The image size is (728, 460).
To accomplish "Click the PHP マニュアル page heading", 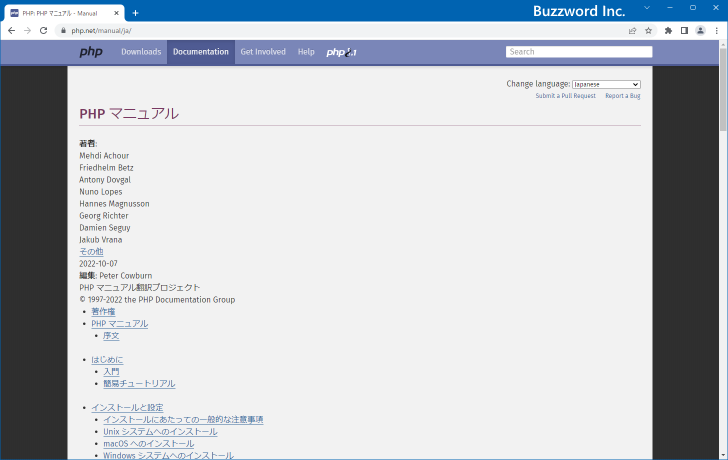I will [x=129, y=114].
